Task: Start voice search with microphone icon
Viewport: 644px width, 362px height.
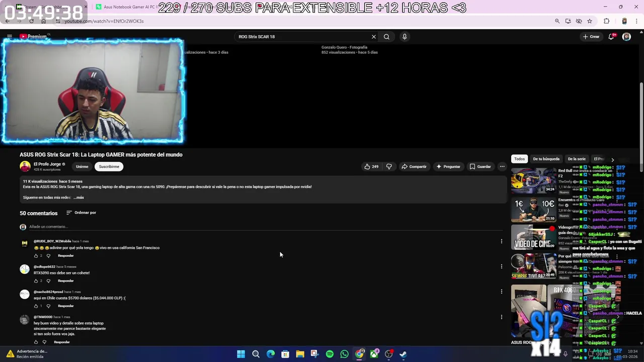Action: point(405,37)
